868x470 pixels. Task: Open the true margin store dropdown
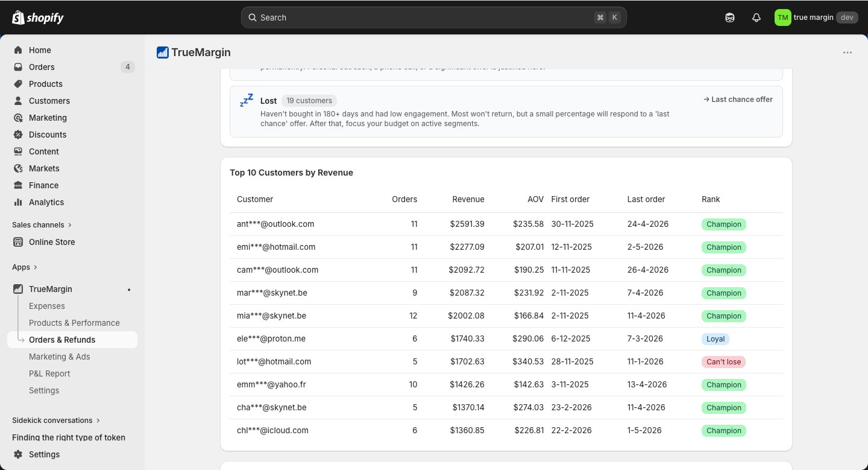click(817, 17)
